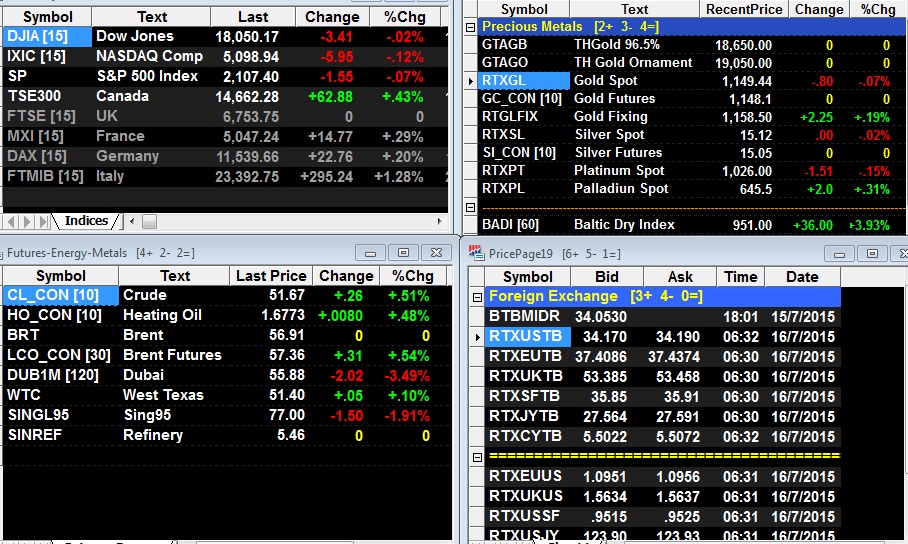The height and width of the screenshot is (544, 908).
Task: Go to last sheet tab arrow
Action: [45, 221]
